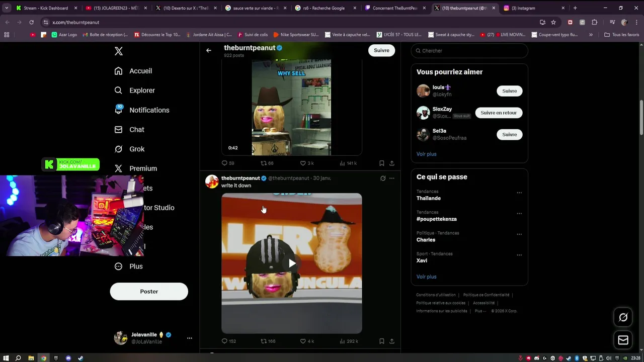Go back using profile header arrow
The height and width of the screenshot is (362, 644).
tap(208, 50)
